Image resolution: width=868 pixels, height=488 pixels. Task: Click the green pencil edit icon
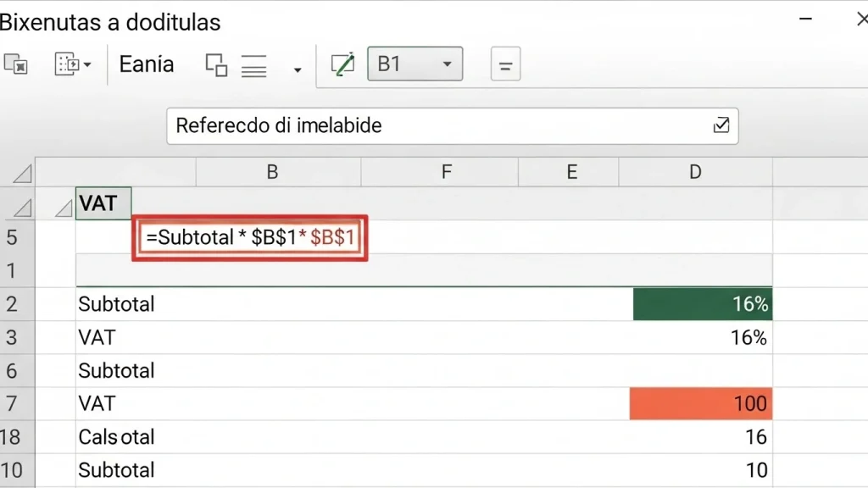tap(342, 64)
